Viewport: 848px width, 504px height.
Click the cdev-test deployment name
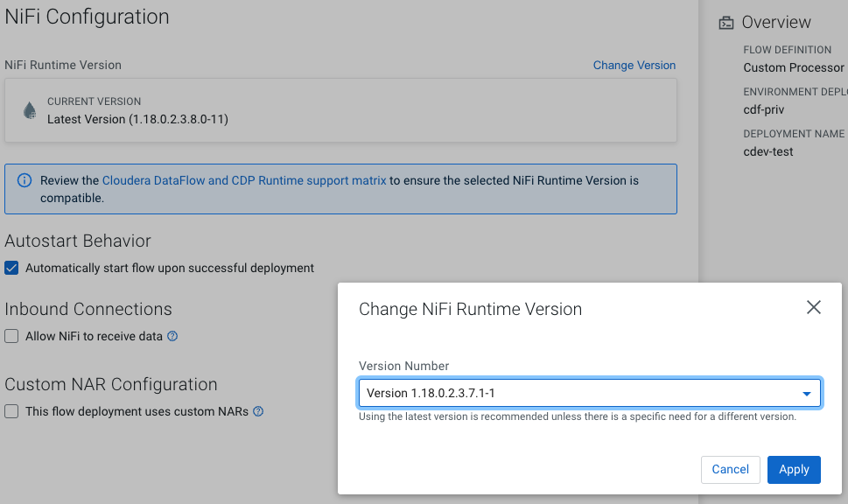[x=767, y=151]
